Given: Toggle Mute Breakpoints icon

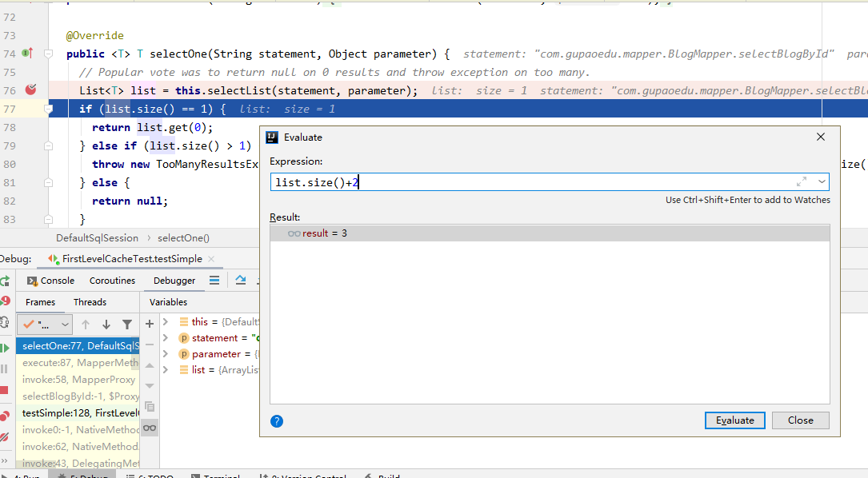Looking at the screenshot, I should pyautogui.click(x=5, y=437).
